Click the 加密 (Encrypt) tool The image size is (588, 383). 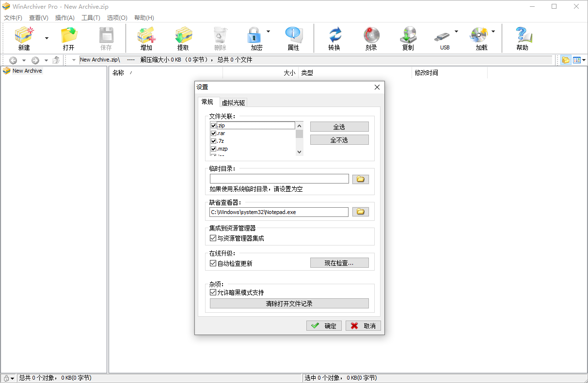tap(254, 38)
